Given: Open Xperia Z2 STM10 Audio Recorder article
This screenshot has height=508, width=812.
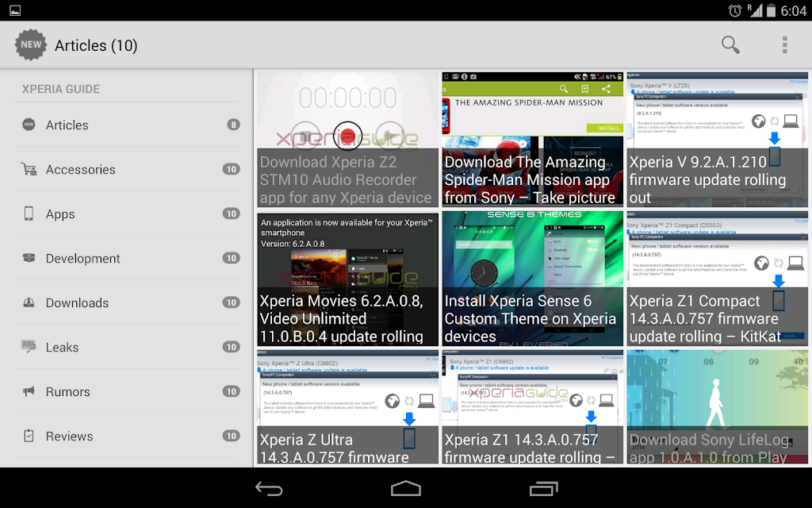Looking at the screenshot, I should 347,140.
